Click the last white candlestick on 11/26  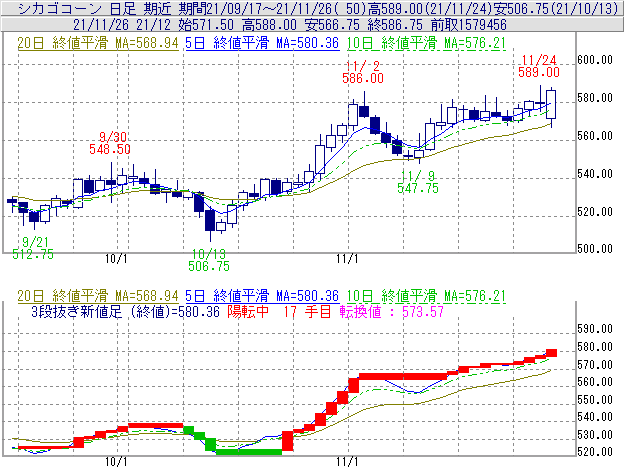tap(551, 105)
